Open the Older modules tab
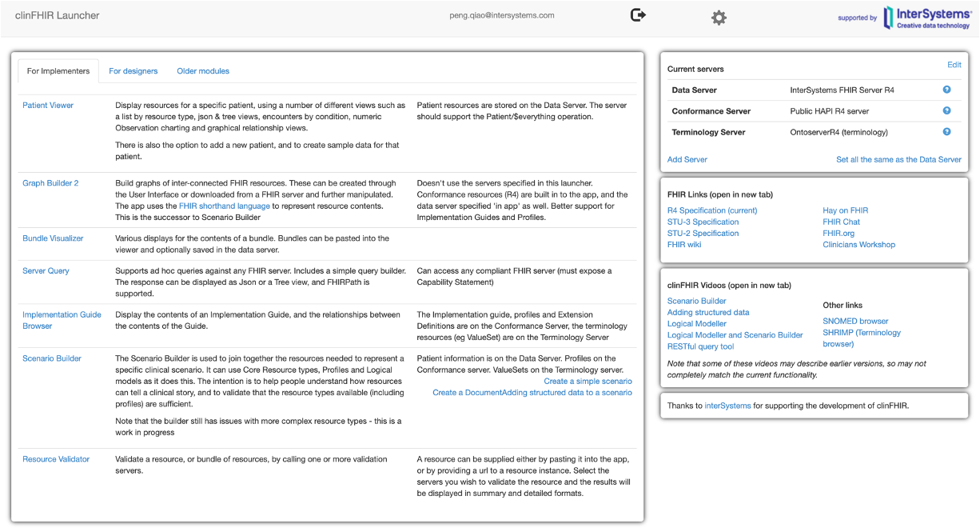 (203, 71)
